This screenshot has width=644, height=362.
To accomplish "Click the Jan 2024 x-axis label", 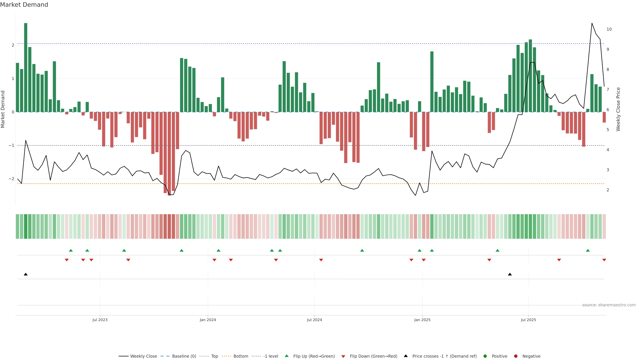I will (208, 320).
